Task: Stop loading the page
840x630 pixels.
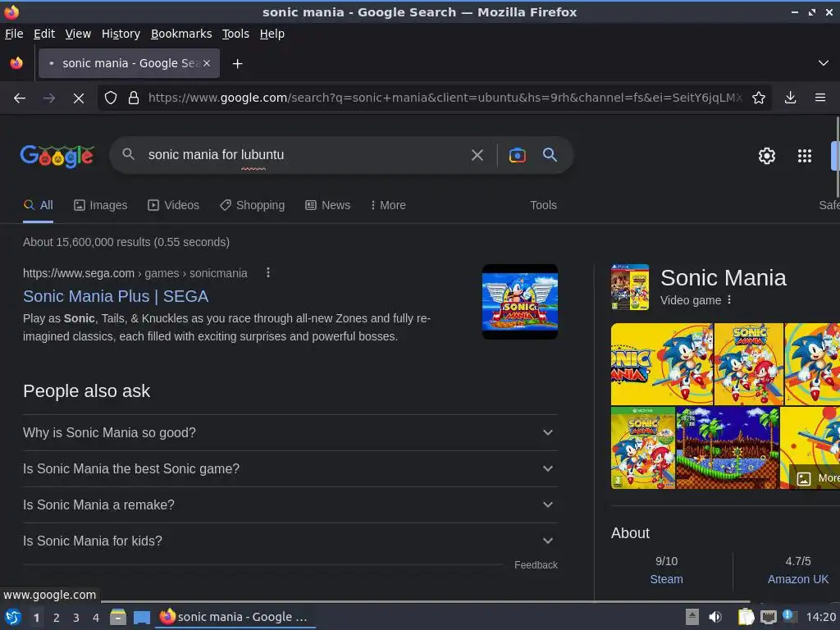Action: (x=79, y=98)
